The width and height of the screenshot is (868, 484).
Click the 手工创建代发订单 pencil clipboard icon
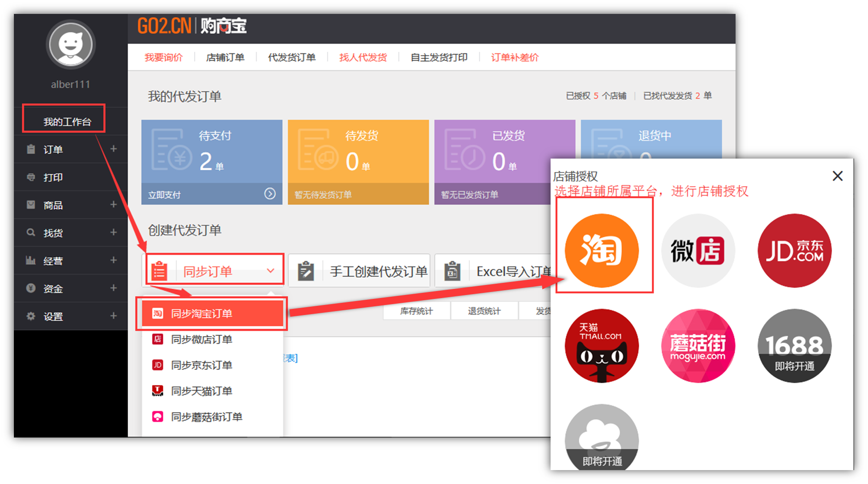(x=306, y=271)
